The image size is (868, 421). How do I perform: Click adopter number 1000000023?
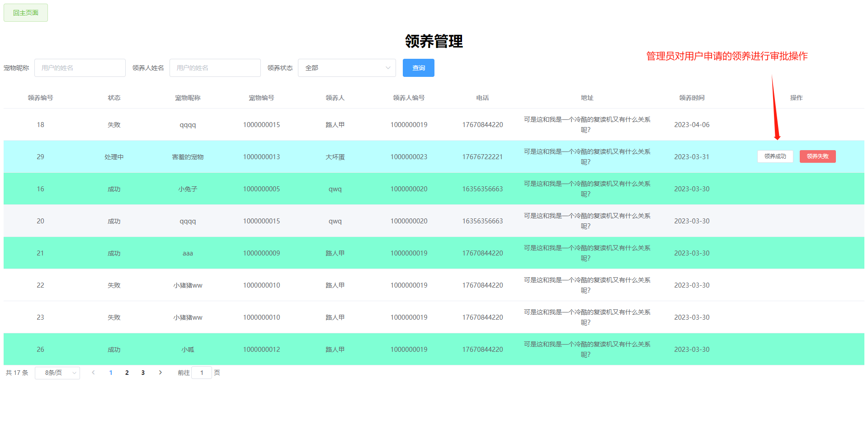409,157
